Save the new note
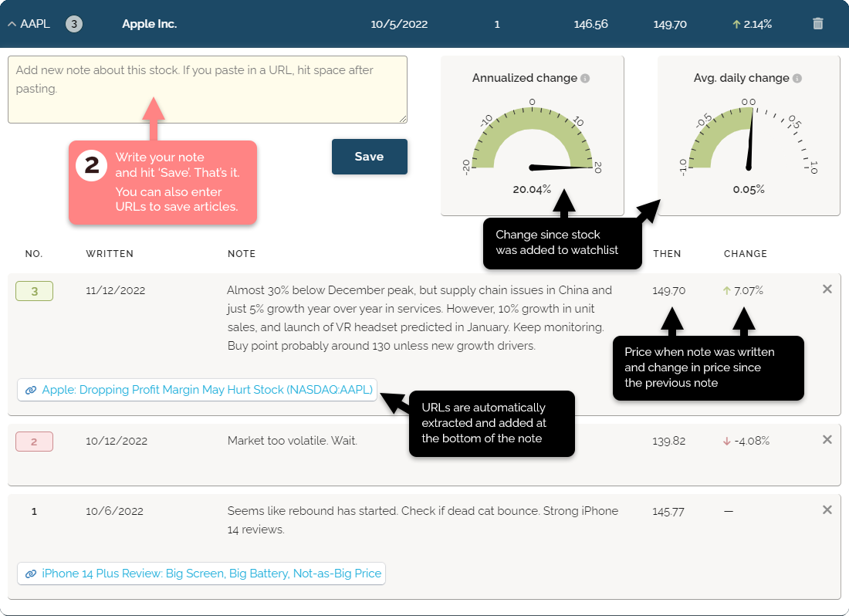This screenshot has width=849, height=616. pyautogui.click(x=369, y=157)
